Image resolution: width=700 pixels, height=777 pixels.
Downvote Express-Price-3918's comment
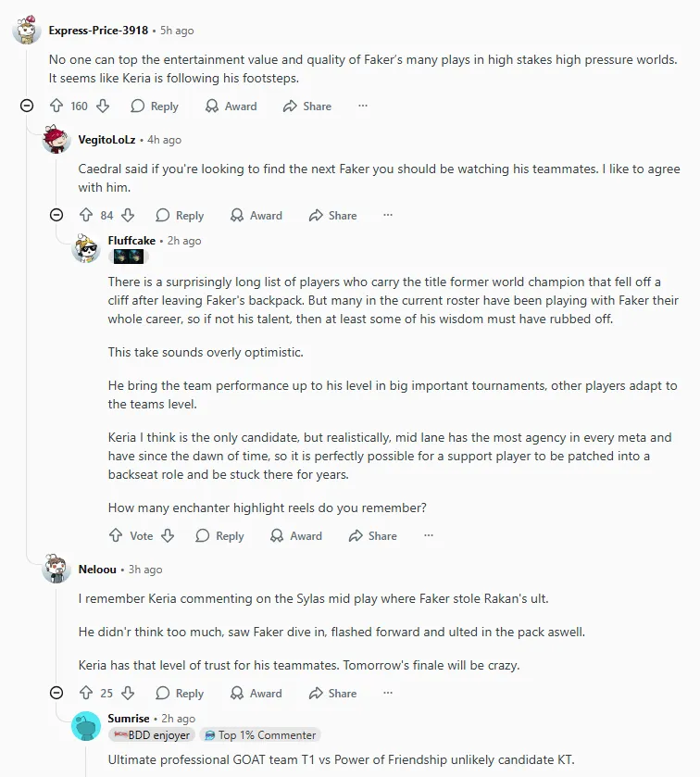[x=103, y=107]
